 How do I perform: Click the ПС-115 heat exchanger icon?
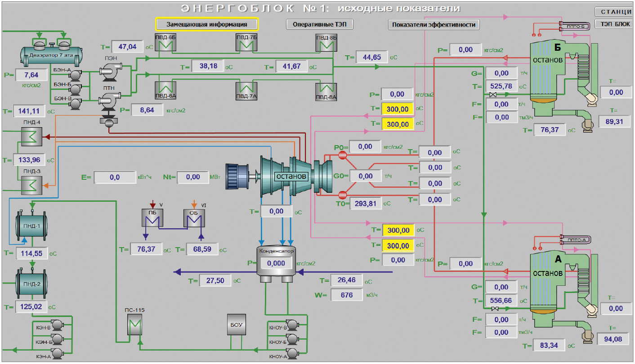pyautogui.click(x=134, y=325)
